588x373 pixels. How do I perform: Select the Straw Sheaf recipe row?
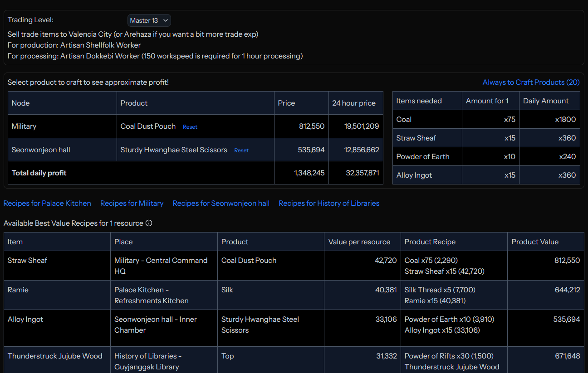coord(28,260)
